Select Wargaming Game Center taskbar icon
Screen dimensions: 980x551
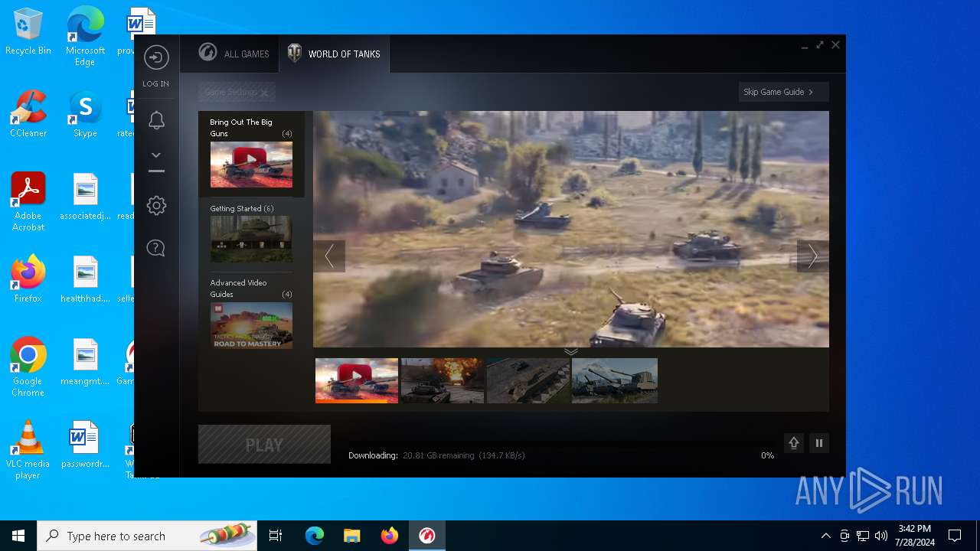[x=427, y=536]
